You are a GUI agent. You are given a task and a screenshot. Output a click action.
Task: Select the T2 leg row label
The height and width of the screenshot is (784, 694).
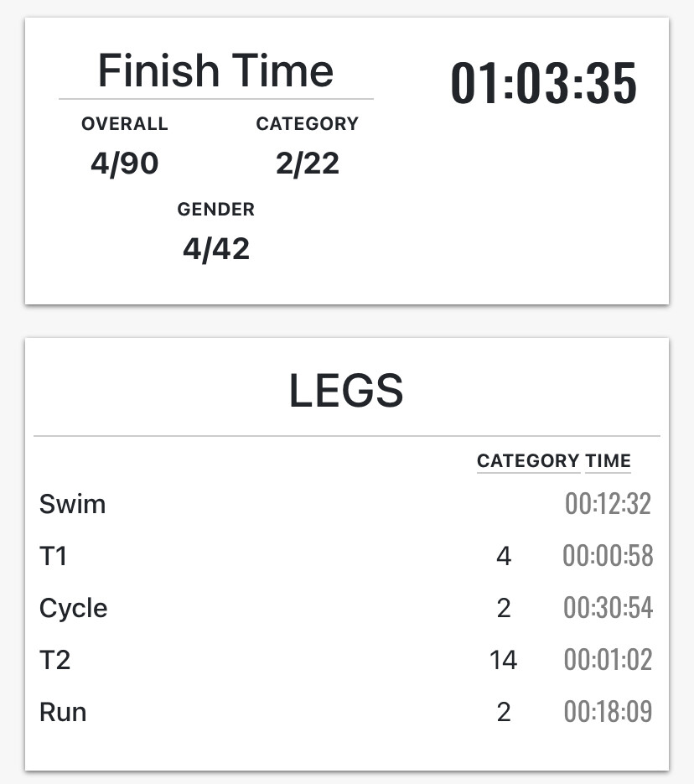click(x=54, y=660)
